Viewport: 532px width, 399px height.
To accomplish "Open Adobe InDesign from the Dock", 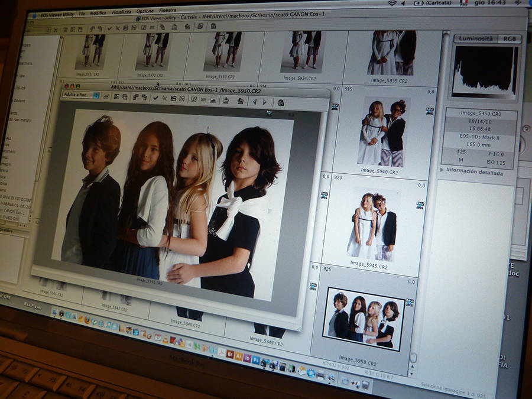I will pyautogui.click(x=247, y=358).
